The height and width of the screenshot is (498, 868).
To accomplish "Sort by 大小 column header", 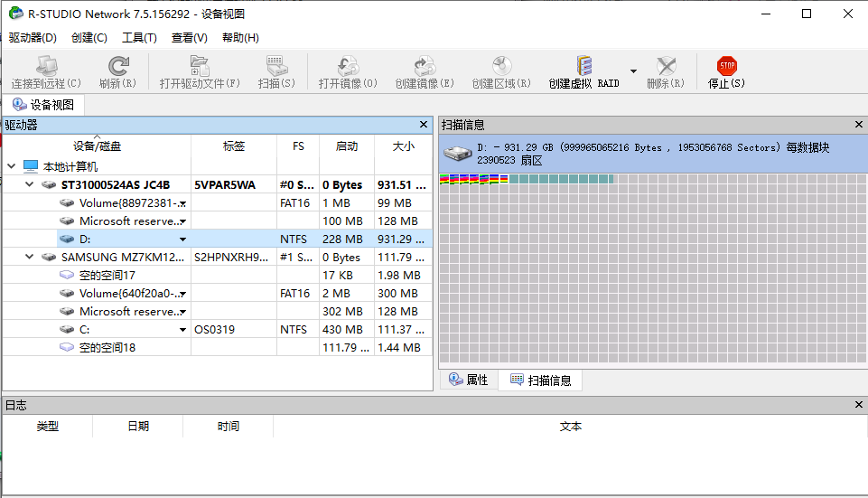I will click(403, 146).
